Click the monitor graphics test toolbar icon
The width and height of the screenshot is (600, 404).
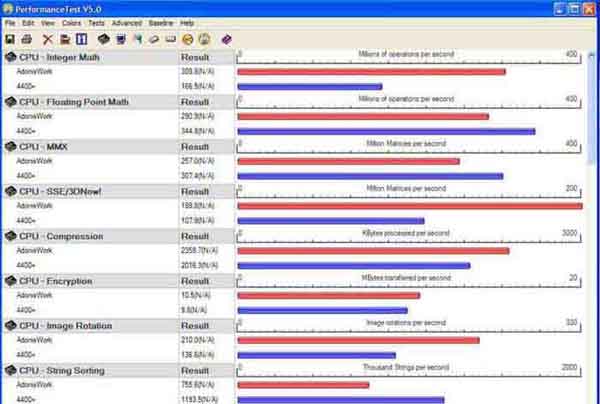pos(121,39)
